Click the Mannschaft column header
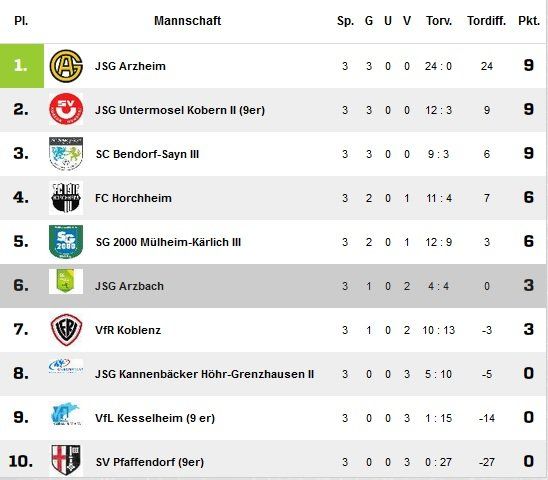Image resolution: width=548 pixels, height=480 pixels. pyautogui.click(x=188, y=21)
